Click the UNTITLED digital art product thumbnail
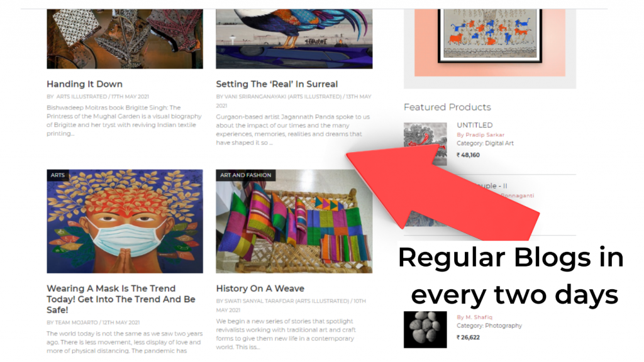Screen dimensions: 644x362 click(x=425, y=144)
